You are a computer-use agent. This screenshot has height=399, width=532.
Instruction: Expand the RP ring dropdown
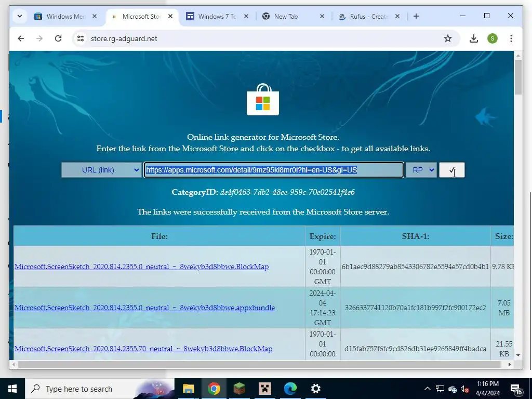tap(421, 170)
